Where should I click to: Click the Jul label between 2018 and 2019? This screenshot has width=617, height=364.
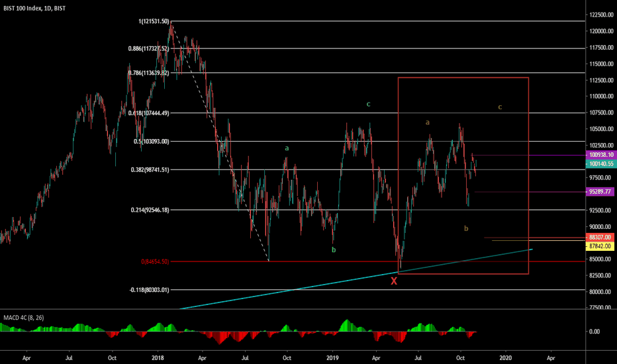pos(245,358)
